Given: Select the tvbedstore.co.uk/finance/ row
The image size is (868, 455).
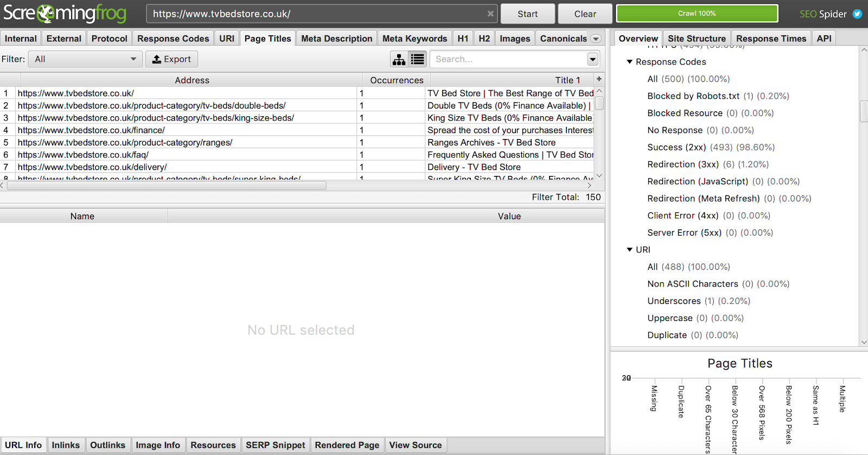Looking at the screenshot, I should tap(297, 130).
